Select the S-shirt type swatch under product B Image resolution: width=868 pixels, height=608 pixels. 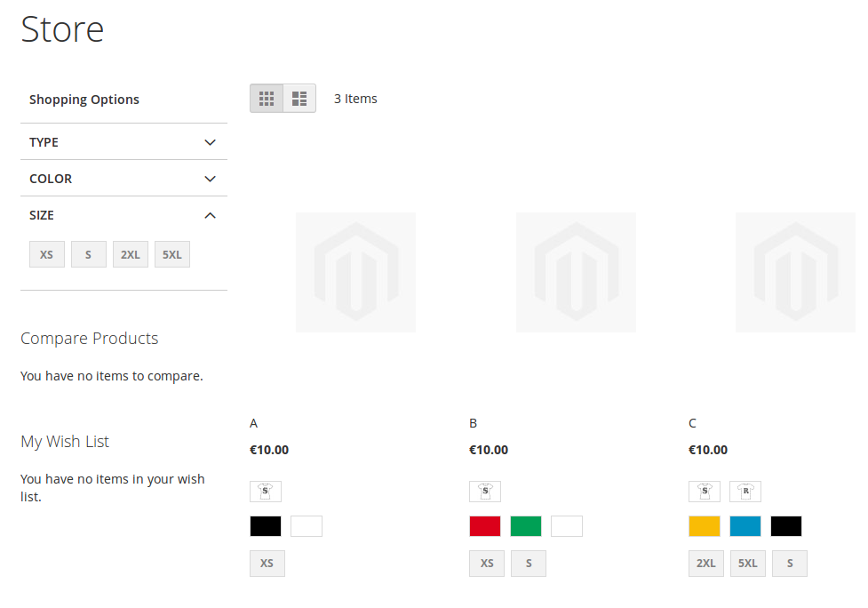tap(485, 491)
